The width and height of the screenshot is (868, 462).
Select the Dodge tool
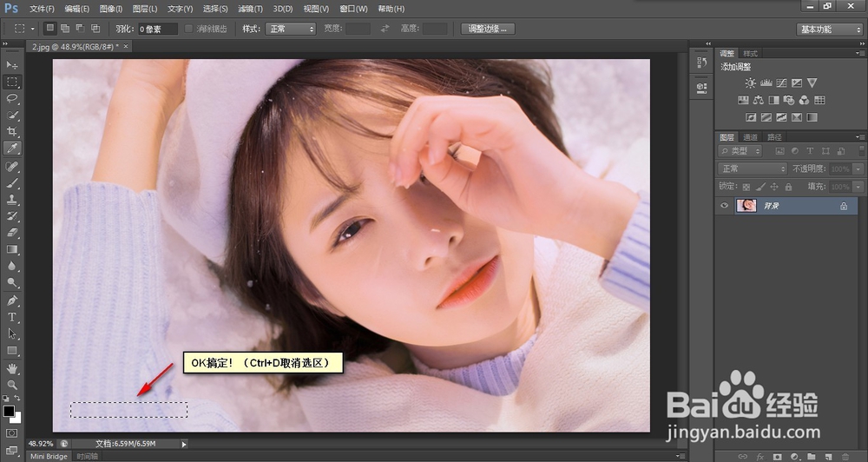(11, 282)
